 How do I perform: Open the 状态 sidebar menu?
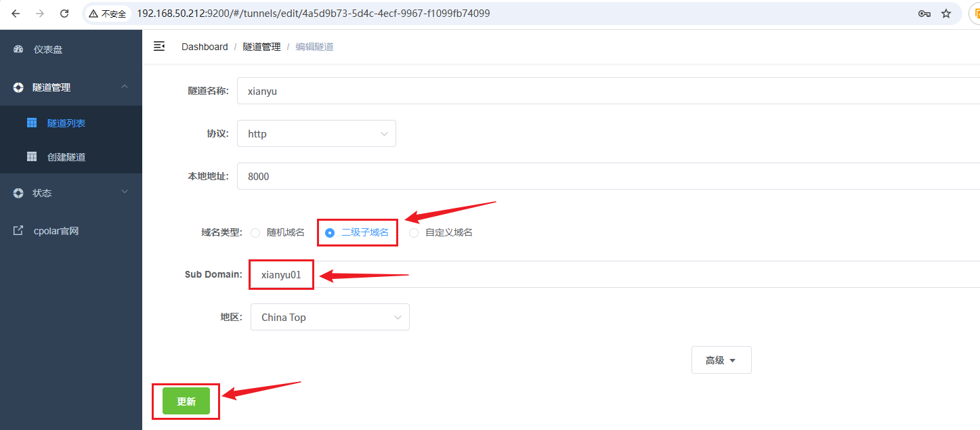[x=71, y=193]
